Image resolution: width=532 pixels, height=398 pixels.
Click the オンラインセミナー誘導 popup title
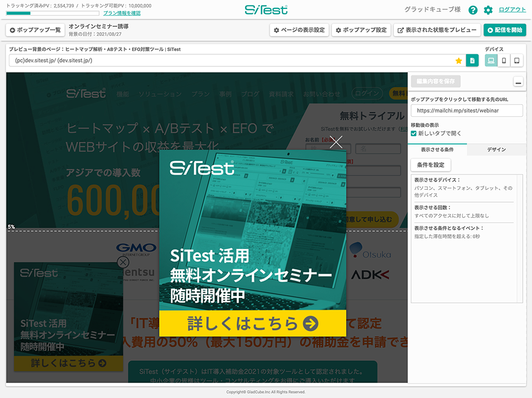click(99, 27)
